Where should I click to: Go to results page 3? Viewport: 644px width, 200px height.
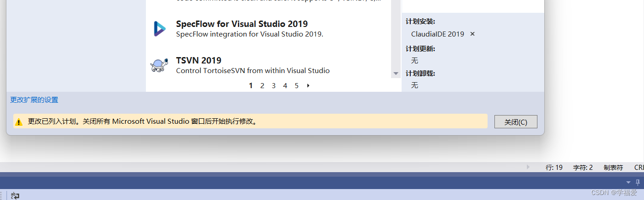[x=274, y=85]
